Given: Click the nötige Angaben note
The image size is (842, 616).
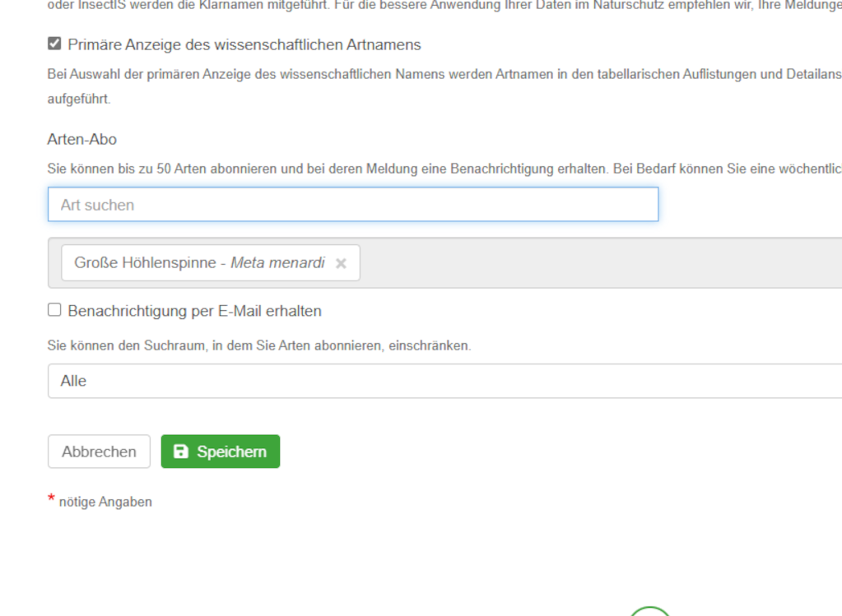Looking at the screenshot, I should [x=105, y=502].
